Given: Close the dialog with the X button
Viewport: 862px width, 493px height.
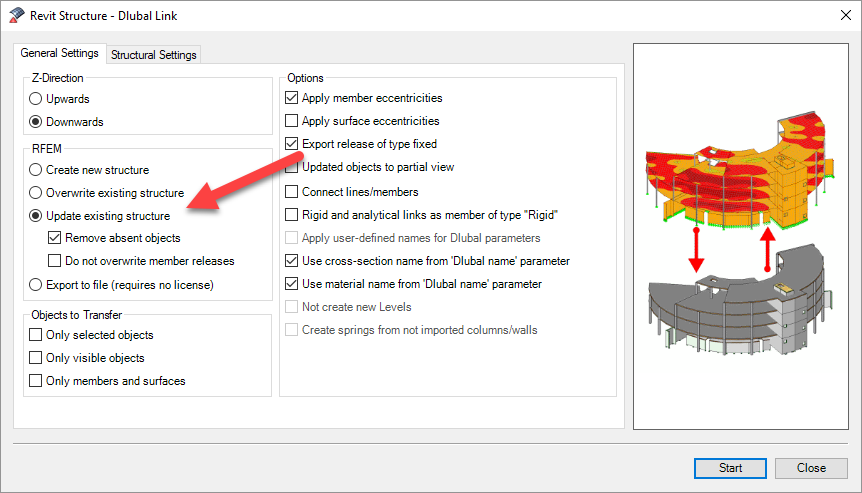Looking at the screenshot, I should (x=846, y=15).
